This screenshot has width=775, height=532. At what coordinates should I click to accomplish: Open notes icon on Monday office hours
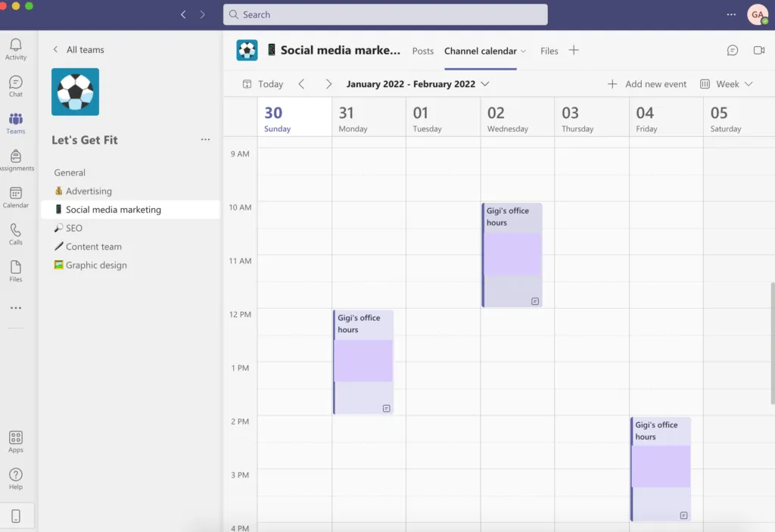pos(387,409)
